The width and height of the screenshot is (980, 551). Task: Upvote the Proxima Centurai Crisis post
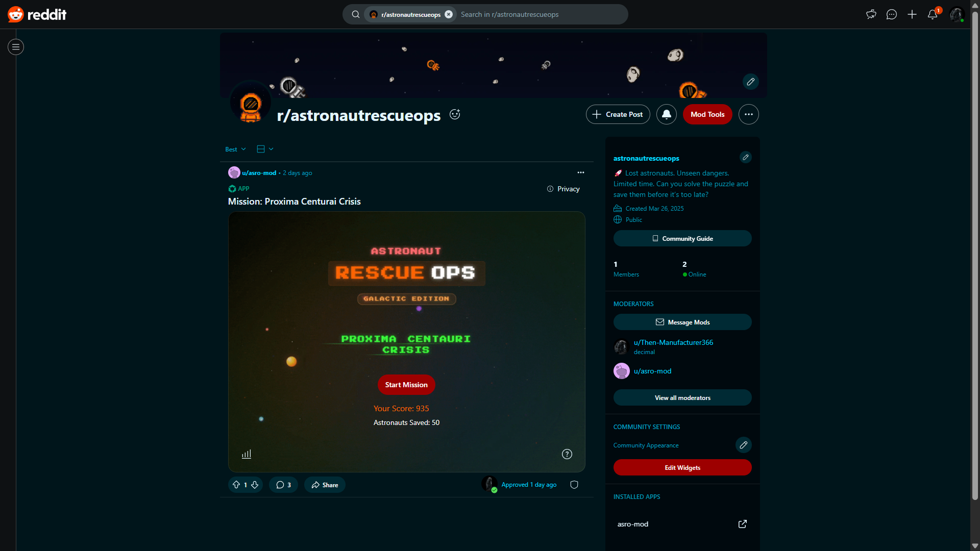click(236, 485)
